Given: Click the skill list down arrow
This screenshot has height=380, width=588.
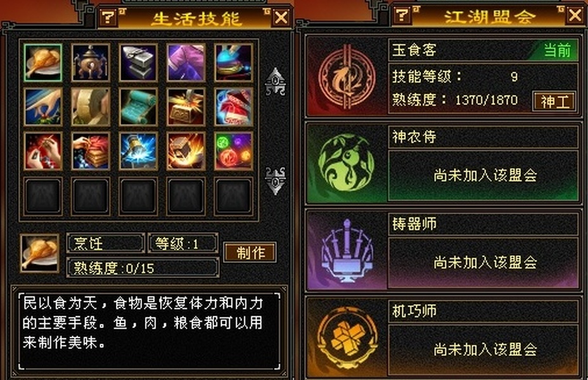Looking at the screenshot, I should tap(275, 180).
